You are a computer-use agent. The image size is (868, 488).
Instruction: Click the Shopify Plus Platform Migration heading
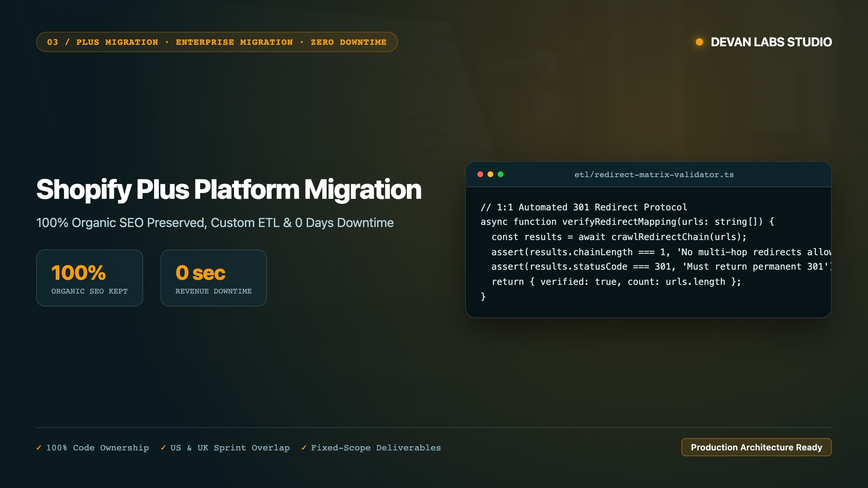click(229, 189)
